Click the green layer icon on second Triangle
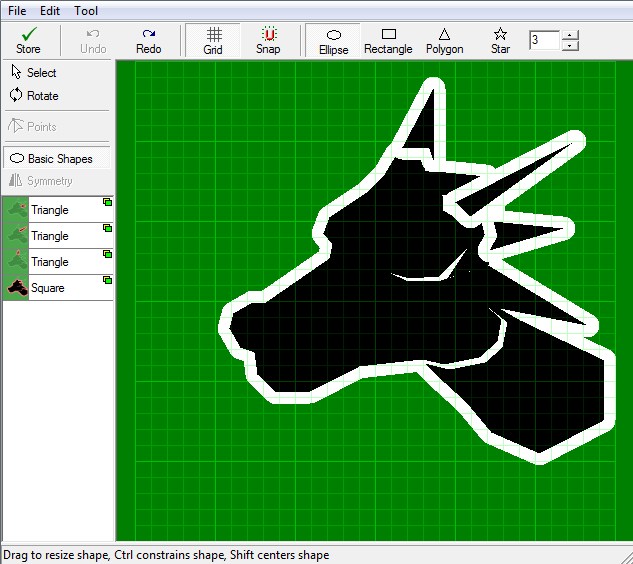633x564 pixels. point(107,228)
